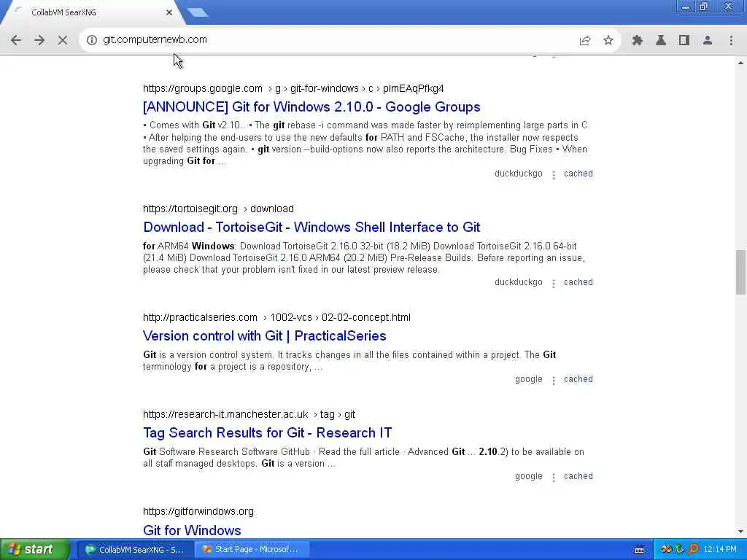This screenshot has height=560, width=747.
Task: Expand options dots for PracticalSeries result
Action: [554, 381]
